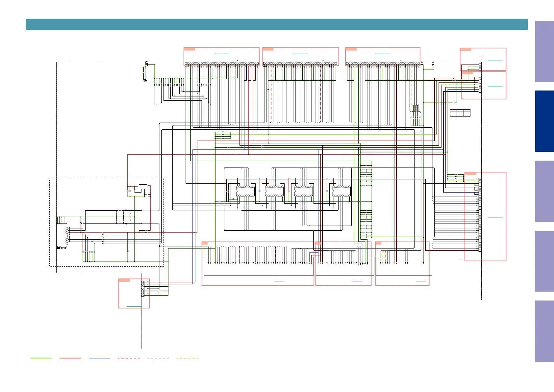The image size is (554, 392).
Task: Follow the cyan link in third top connector box
Action: [x=383, y=54]
